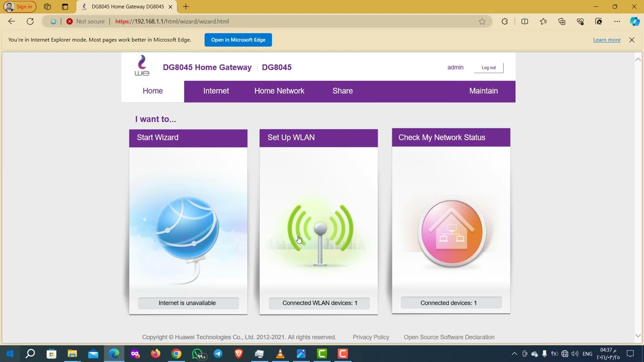Open the Maintain tab
This screenshot has width=644, height=362.
484,91
